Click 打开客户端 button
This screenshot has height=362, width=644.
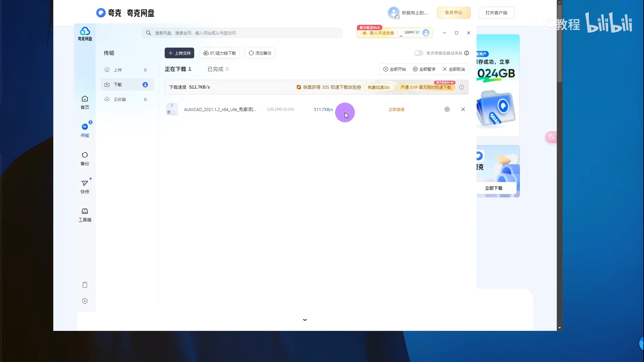(496, 13)
